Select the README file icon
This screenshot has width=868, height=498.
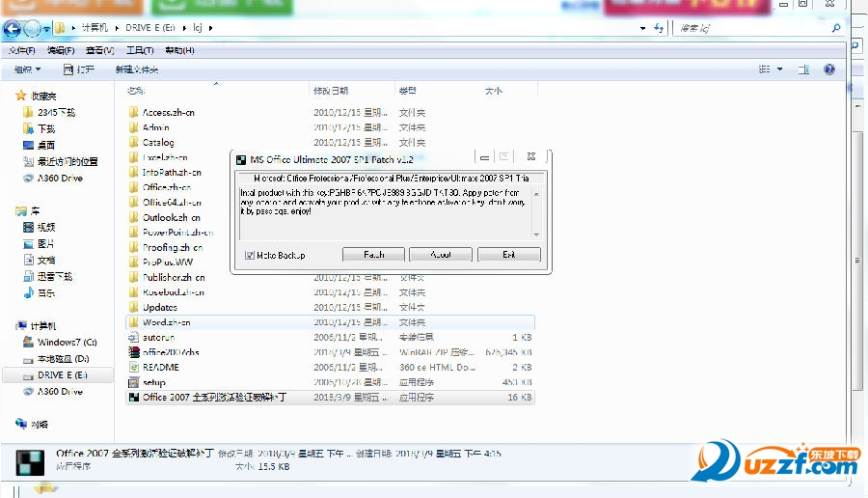(133, 367)
